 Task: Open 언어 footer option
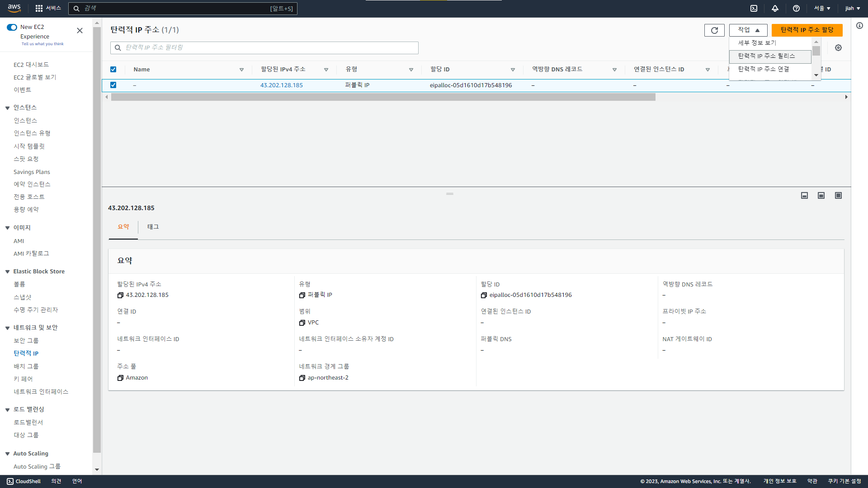click(77, 481)
